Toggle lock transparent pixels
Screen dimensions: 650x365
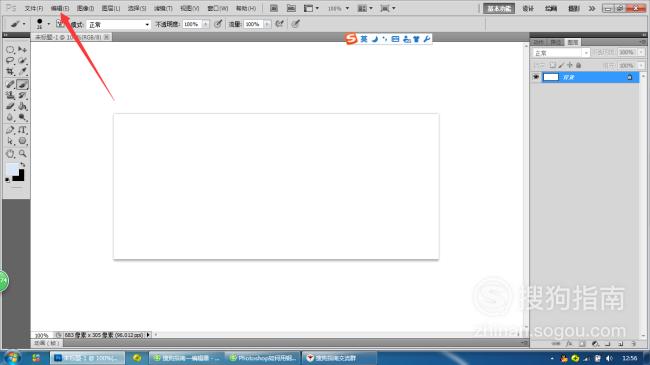[x=552, y=65]
